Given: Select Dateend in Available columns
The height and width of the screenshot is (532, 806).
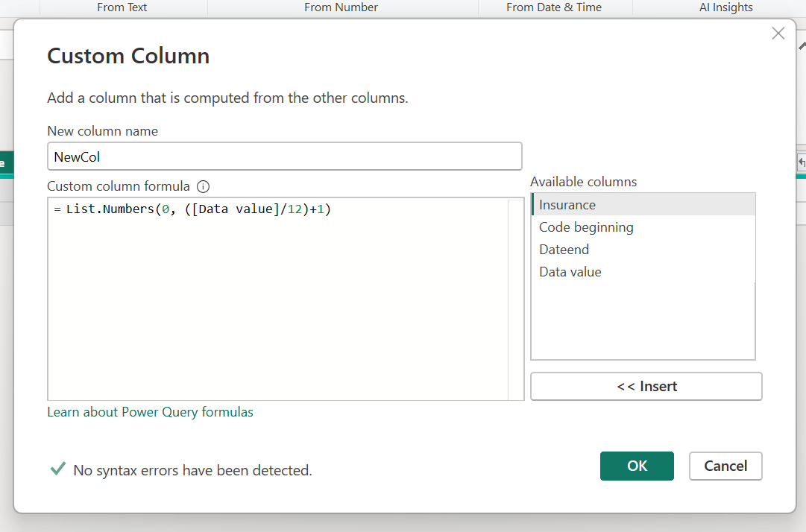Looking at the screenshot, I should point(643,250).
